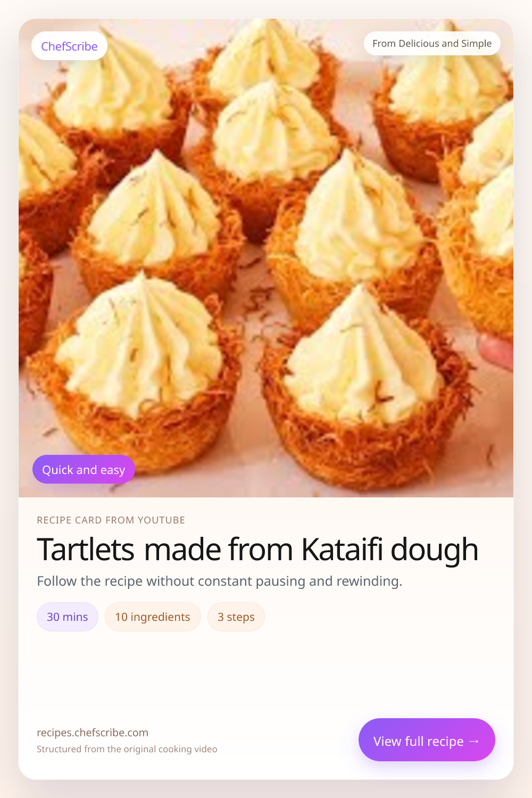The height and width of the screenshot is (798, 532).
Task: Click the RECIPE CARD FROM YOUTUBE label
Action: point(111,520)
